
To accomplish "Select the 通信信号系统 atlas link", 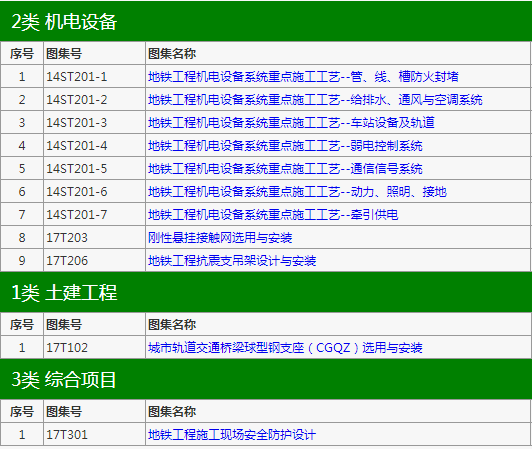I will [285, 169].
